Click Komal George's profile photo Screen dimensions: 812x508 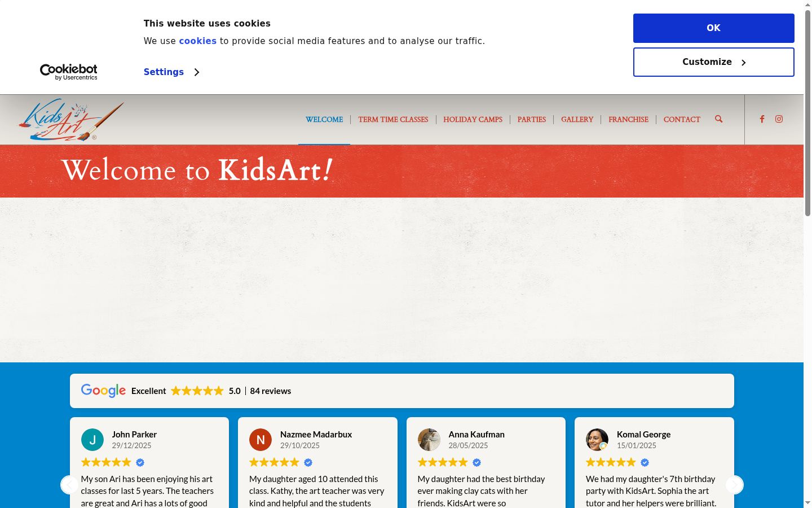[597, 440]
